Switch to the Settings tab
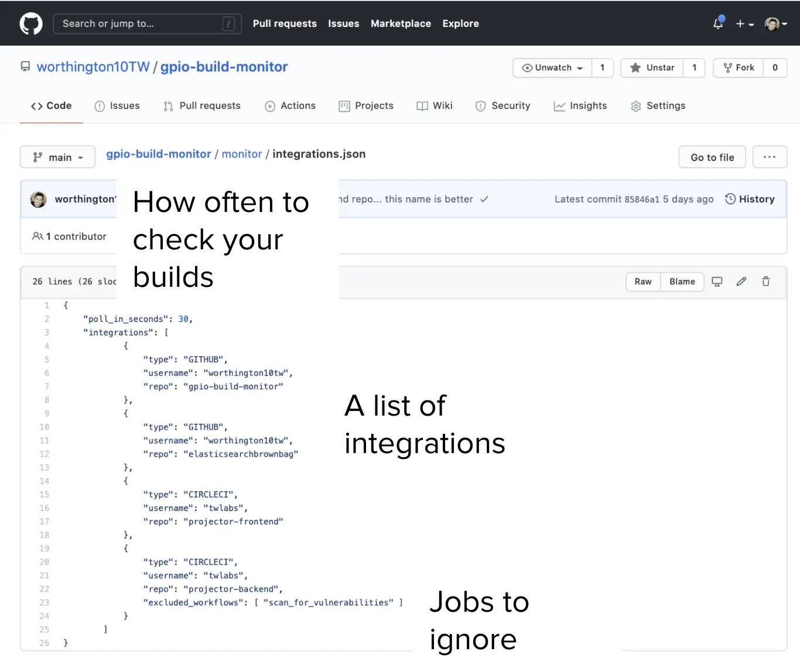Screen dimensions: 800x672 (658, 106)
